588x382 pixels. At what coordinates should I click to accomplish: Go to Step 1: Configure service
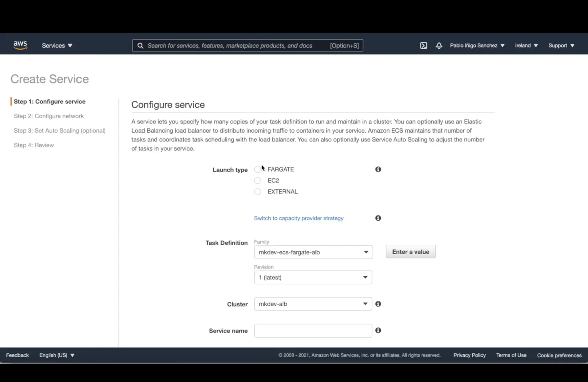tap(50, 101)
